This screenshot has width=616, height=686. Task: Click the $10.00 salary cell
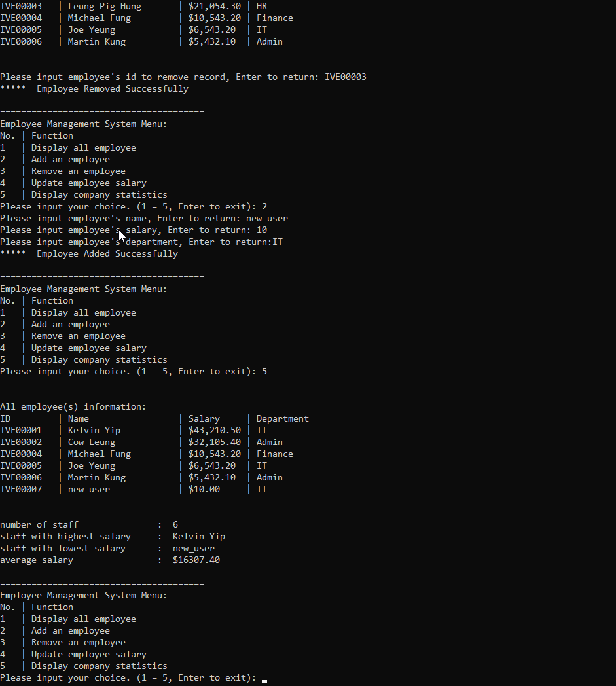click(204, 490)
